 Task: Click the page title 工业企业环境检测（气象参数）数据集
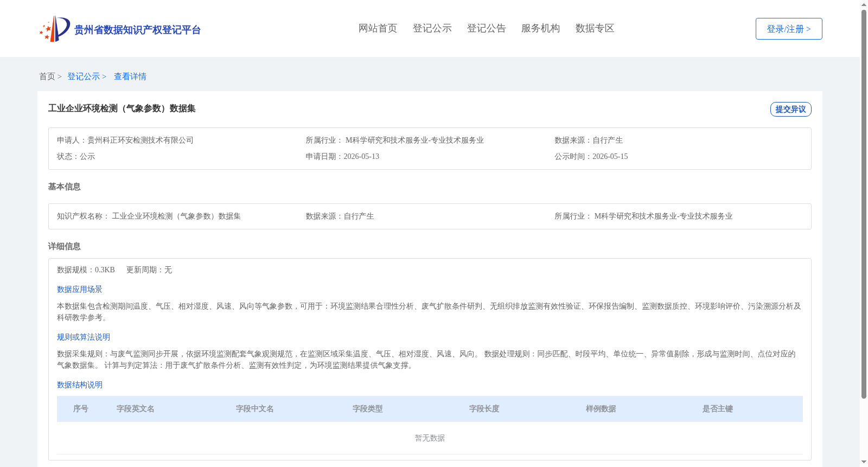click(122, 108)
